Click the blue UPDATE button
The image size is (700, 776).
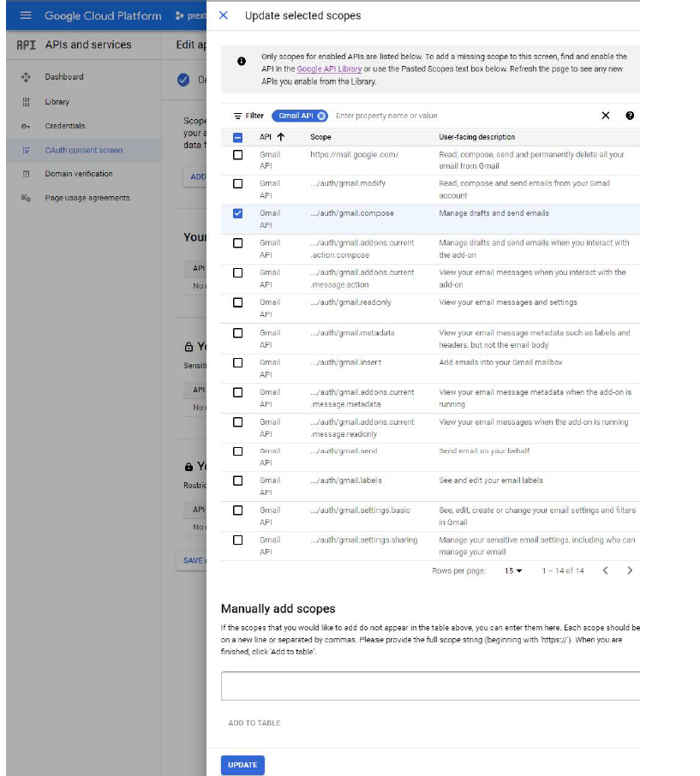(242, 765)
